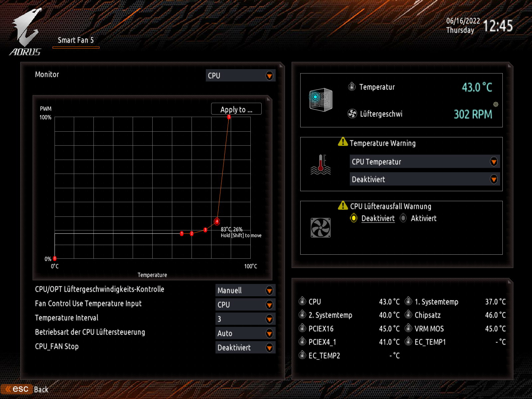Click the Chipsatz 46.0 °C value
Viewport: 532px width, 399px height.
[495, 315]
